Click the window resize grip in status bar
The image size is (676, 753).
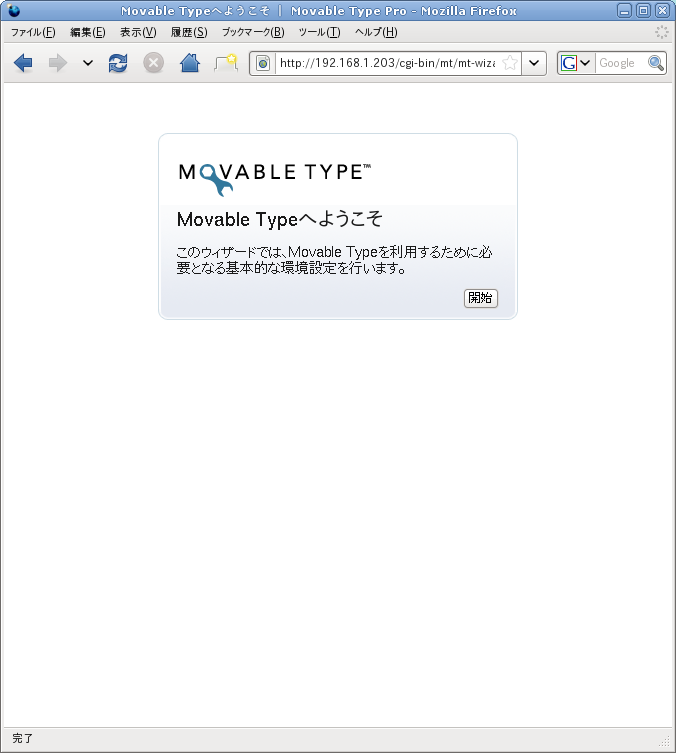coord(664,741)
